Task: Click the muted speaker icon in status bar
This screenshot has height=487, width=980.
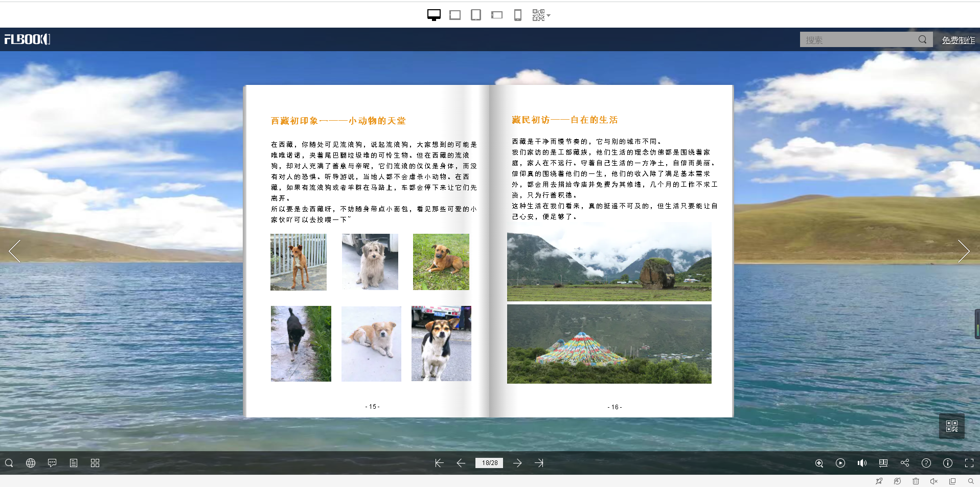Action: [x=934, y=481]
